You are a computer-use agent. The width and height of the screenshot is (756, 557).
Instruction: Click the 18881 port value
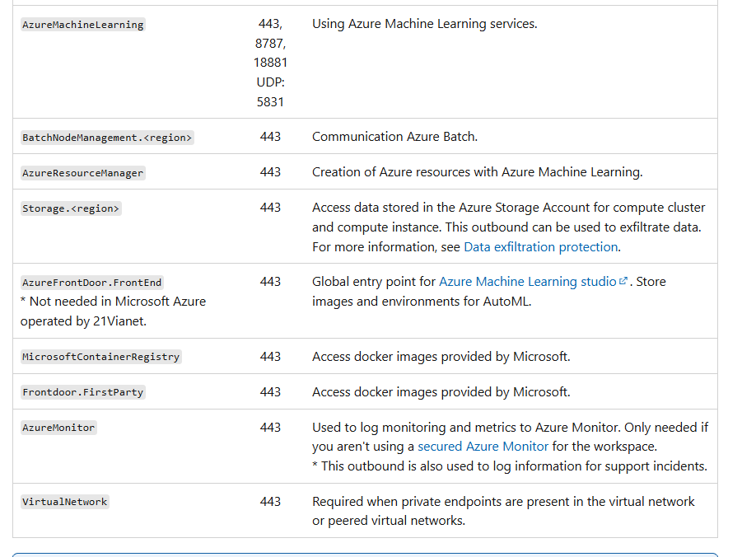(x=270, y=63)
